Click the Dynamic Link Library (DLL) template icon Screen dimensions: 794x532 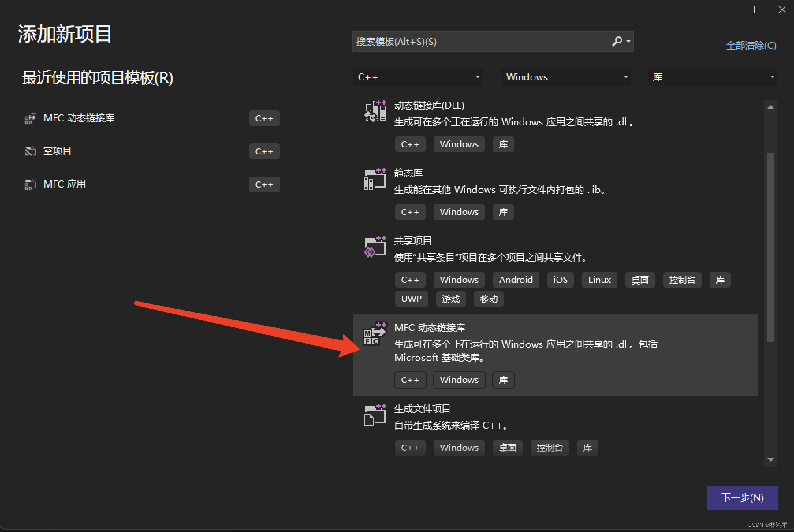click(x=375, y=111)
